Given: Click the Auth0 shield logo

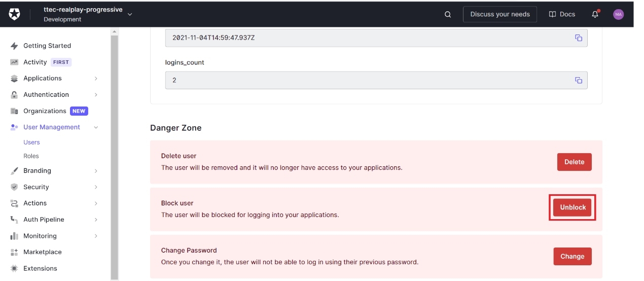Looking at the screenshot, I should pyautogui.click(x=14, y=14).
